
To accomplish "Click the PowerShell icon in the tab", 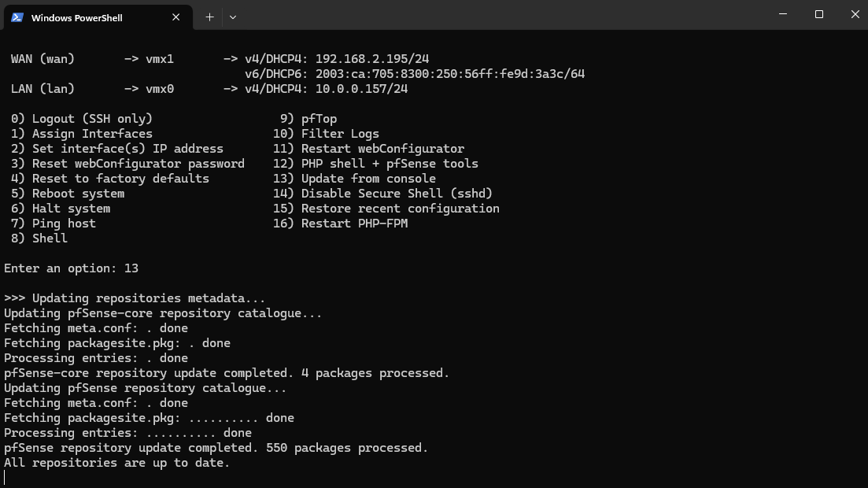I will (17, 17).
